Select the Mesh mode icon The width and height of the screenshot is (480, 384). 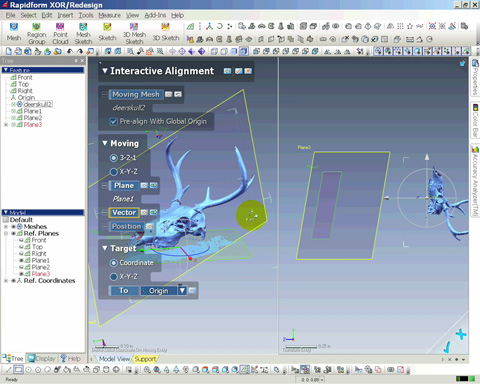(x=14, y=32)
